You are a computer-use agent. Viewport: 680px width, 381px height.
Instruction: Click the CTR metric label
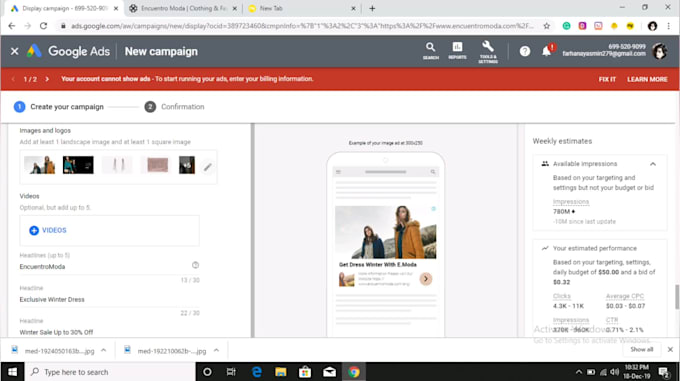pyautogui.click(x=612, y=320)
